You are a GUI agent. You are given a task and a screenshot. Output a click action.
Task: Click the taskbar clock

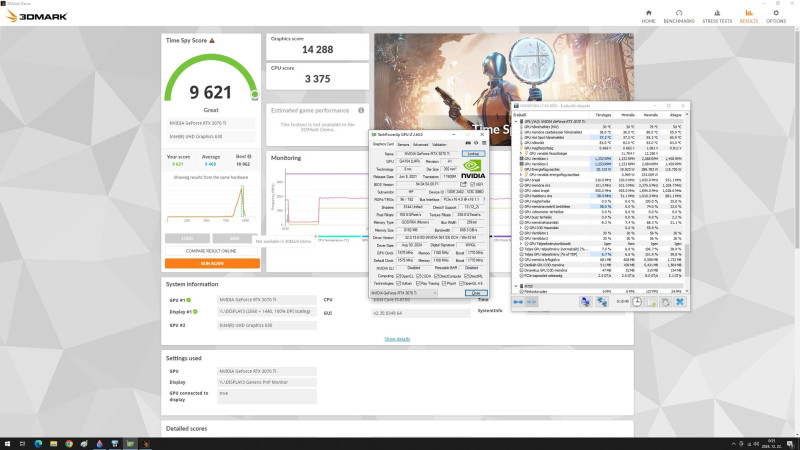click(x=771, y=444)
